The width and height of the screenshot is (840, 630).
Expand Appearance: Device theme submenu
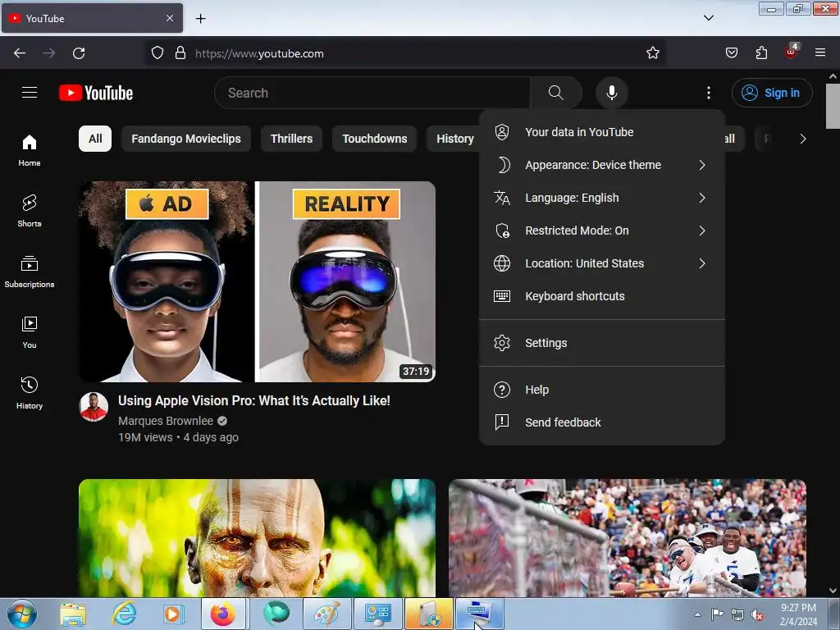[602, 165]
